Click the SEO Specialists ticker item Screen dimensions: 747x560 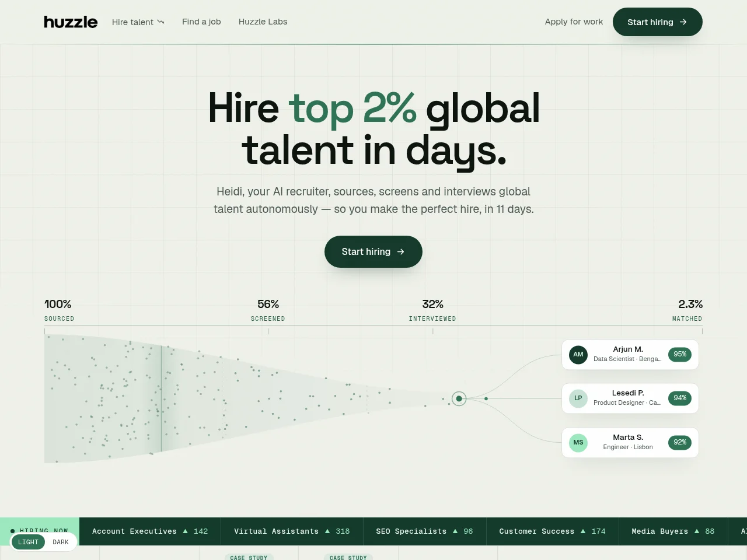[424, 531]
